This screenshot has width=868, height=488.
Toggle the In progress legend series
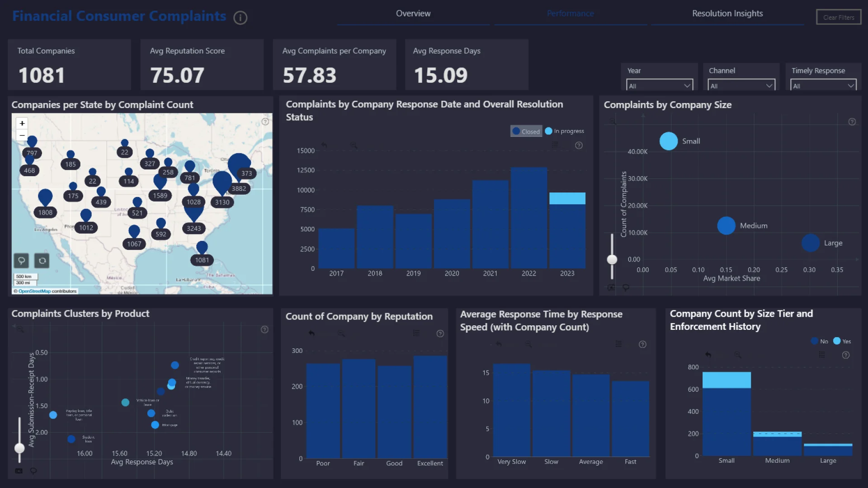click(565, 131)
